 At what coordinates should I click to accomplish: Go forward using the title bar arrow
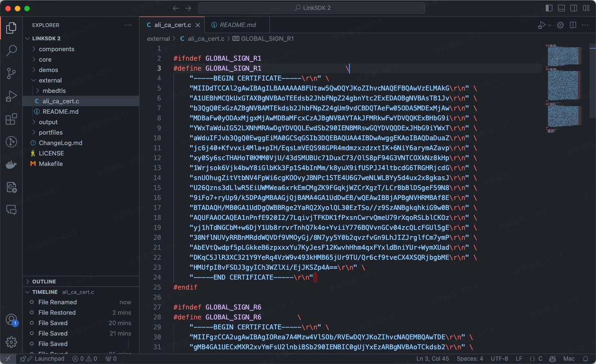pos(188,8)
